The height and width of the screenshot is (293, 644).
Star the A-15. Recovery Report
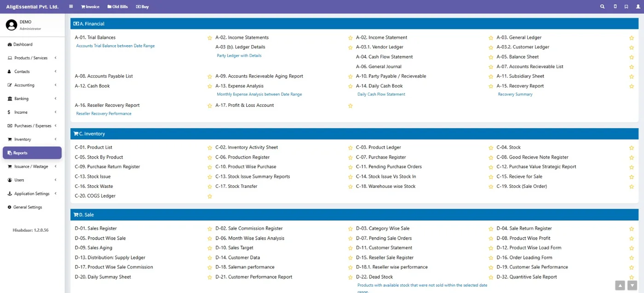[632, 86]
